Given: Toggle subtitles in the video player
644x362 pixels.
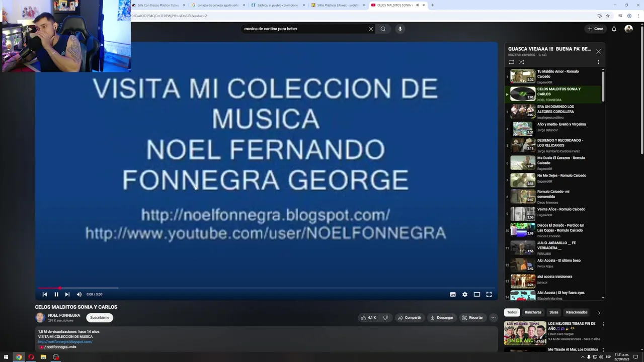Looking at the screenshot, I should (452, 294).
